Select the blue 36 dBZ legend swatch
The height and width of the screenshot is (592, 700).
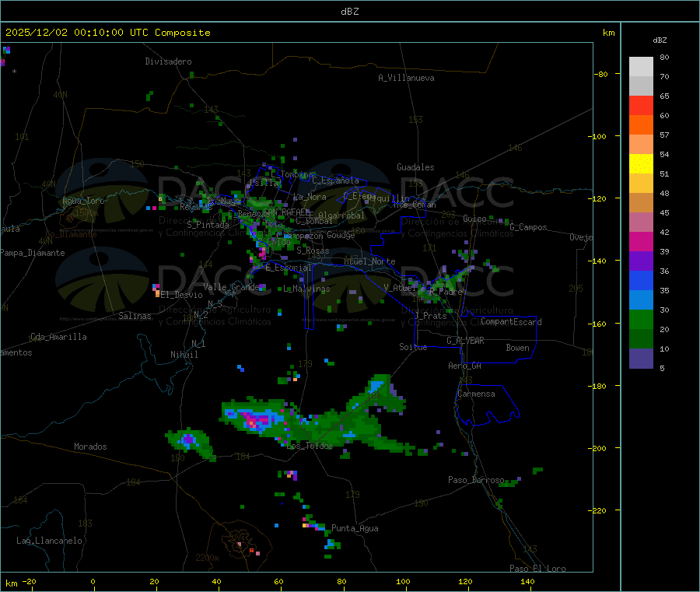pos(641,280)
